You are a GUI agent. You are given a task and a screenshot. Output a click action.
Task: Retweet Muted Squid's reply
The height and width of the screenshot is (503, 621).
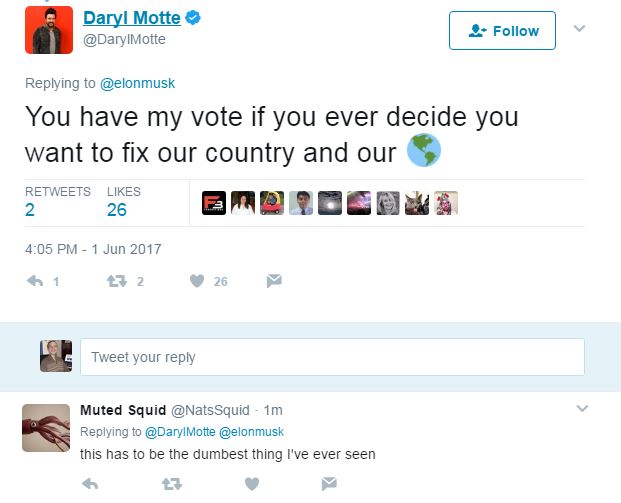point(171,484)
